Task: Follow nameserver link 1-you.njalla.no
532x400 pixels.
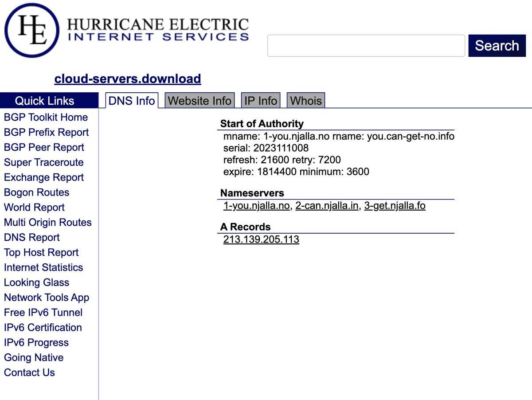Action: pyautogui.click(x=257, y=206)
